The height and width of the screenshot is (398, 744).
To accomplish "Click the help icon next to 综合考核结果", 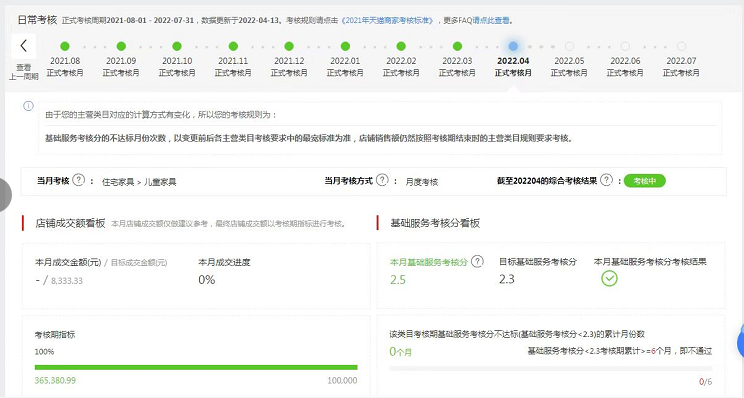I will point(606,180).
